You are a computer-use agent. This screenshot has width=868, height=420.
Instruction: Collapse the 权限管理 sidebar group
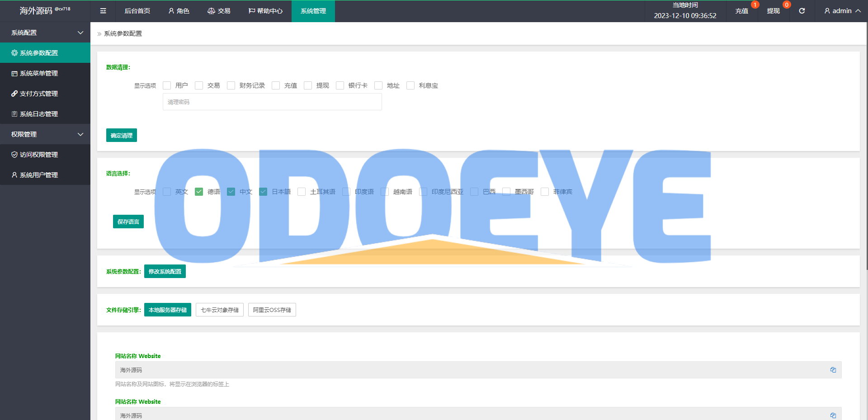[x=45, y=134]
